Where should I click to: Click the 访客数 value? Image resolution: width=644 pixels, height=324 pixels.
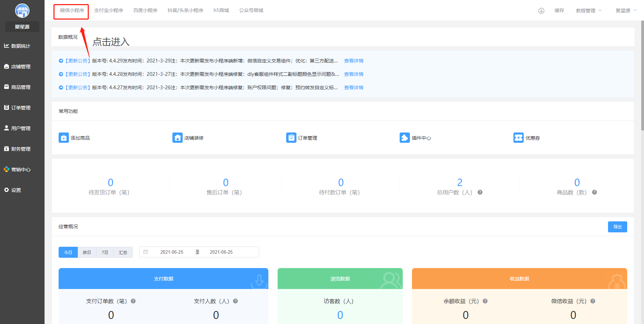pyautogui.click(x=340, y=315)
